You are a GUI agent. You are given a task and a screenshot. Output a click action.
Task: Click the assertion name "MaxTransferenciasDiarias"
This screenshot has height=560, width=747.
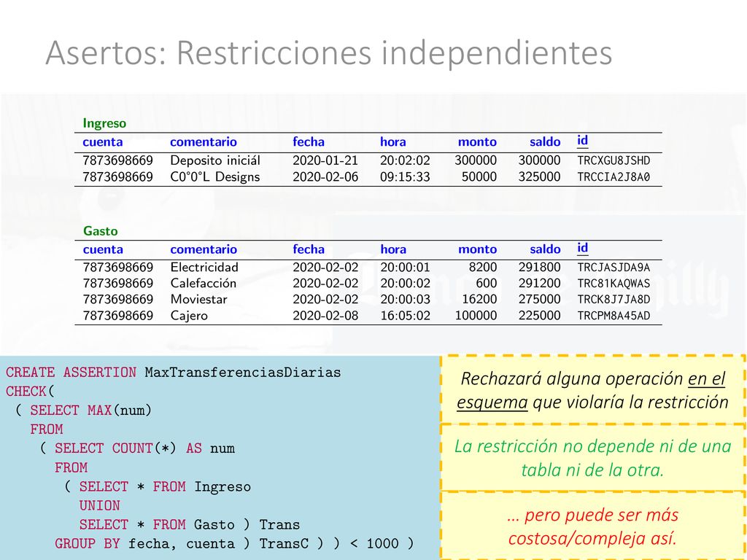243,373
